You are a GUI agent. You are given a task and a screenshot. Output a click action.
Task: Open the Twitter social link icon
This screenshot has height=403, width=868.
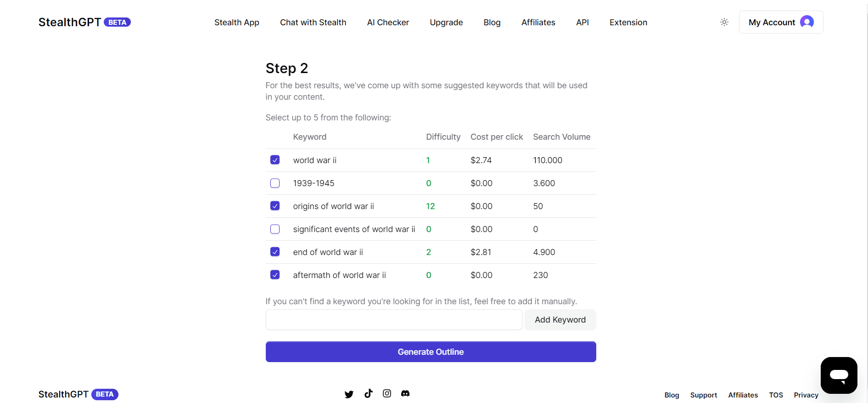349,394
